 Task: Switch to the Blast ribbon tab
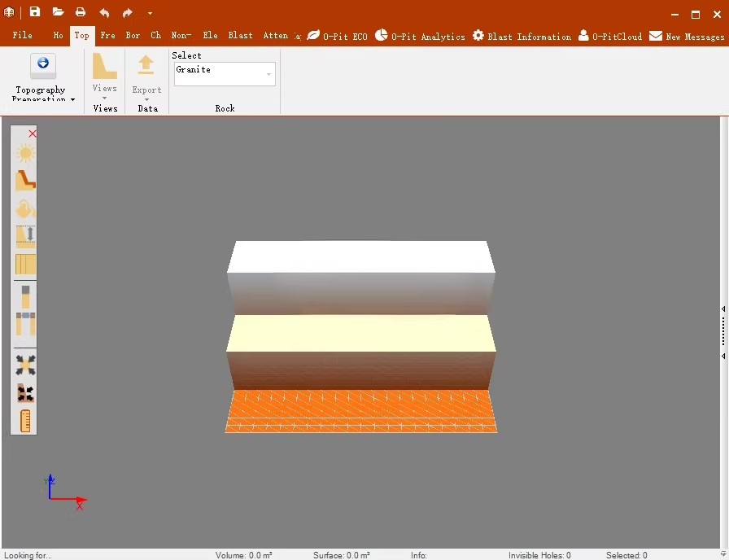[x=240, y=36]
